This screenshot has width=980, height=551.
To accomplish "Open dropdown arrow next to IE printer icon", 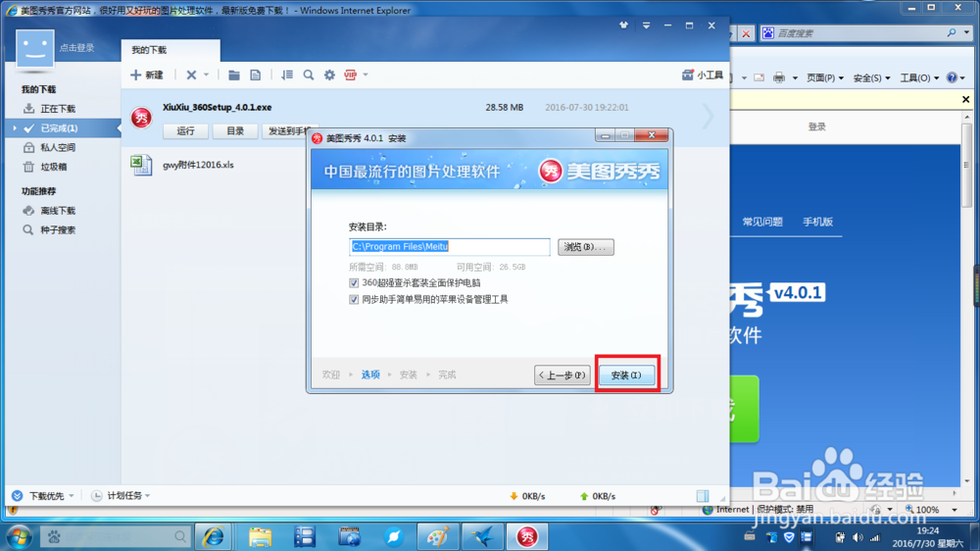I will [795, 78].
